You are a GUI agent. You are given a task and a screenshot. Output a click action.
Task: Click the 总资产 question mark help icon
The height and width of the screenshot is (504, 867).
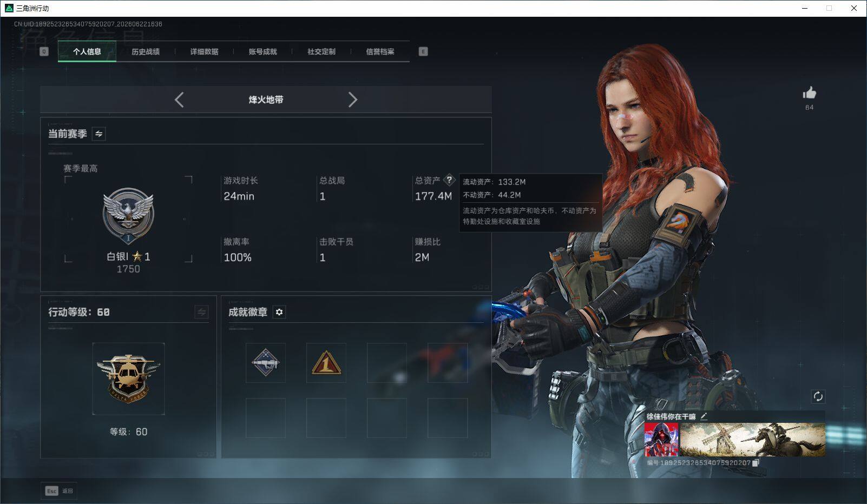tap(449, 180)
